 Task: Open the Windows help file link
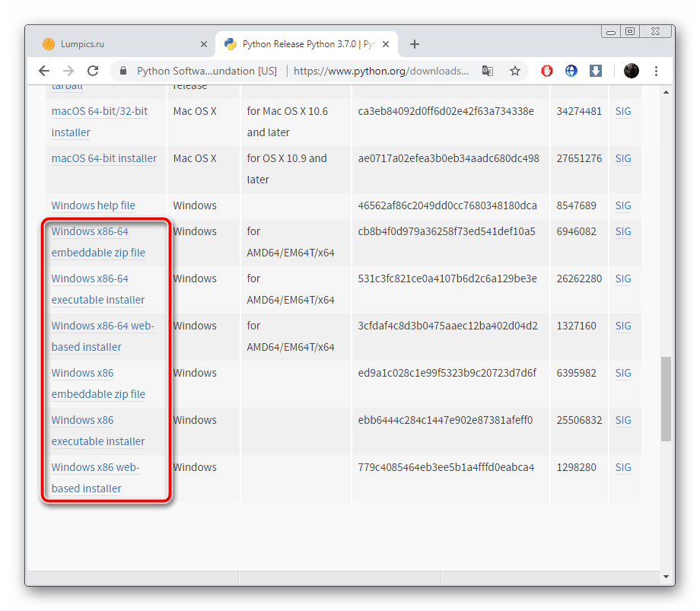point(94,205)
